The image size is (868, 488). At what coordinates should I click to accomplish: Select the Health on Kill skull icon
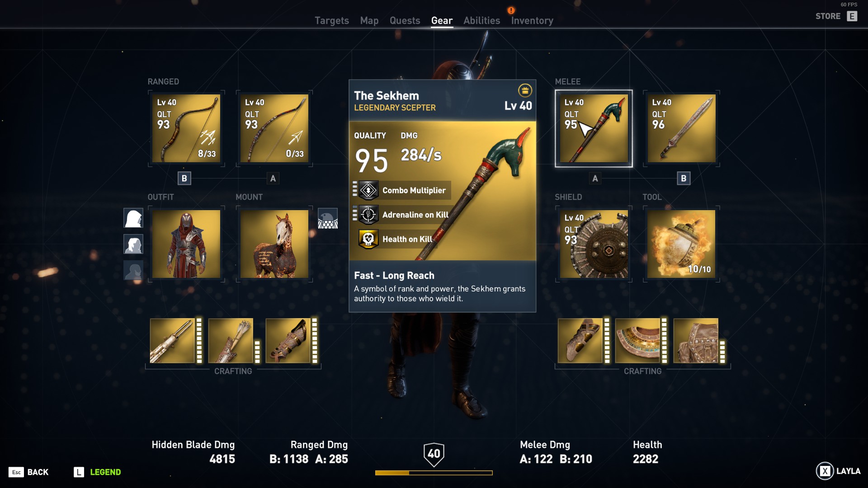(x=368, y=239)
